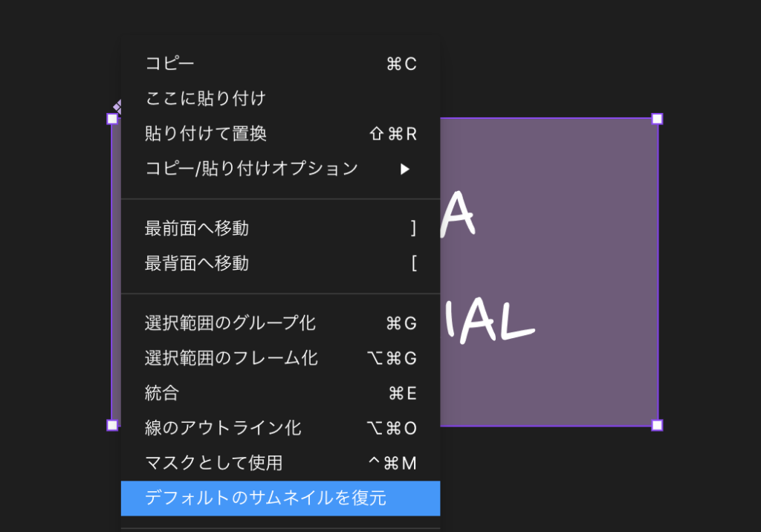This screenshot has height=532, width=761.
Task: Select 選択範囲のフレーム化 option
Action: 231,358
